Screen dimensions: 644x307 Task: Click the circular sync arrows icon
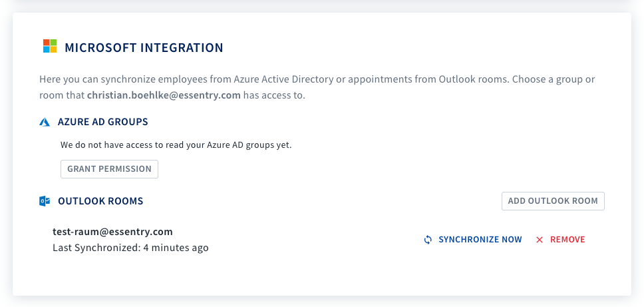pyautogui.click(x=428, y=240)
